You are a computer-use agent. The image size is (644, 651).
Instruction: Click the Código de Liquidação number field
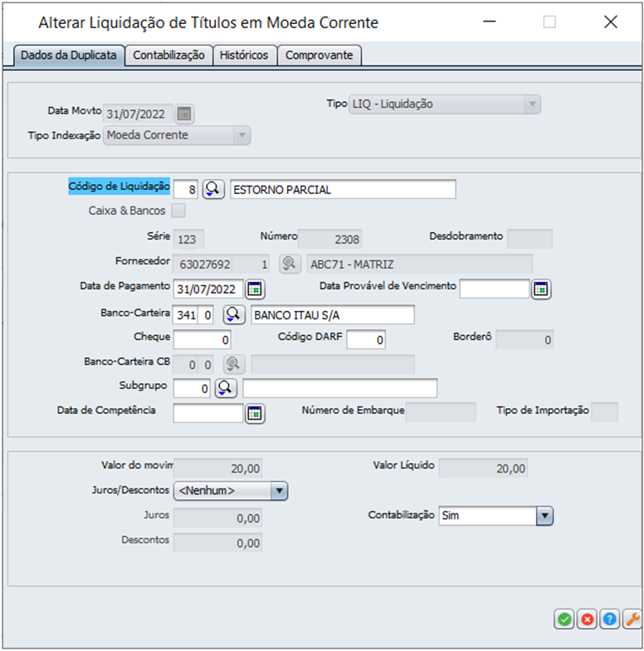click(x=185, y=189)
